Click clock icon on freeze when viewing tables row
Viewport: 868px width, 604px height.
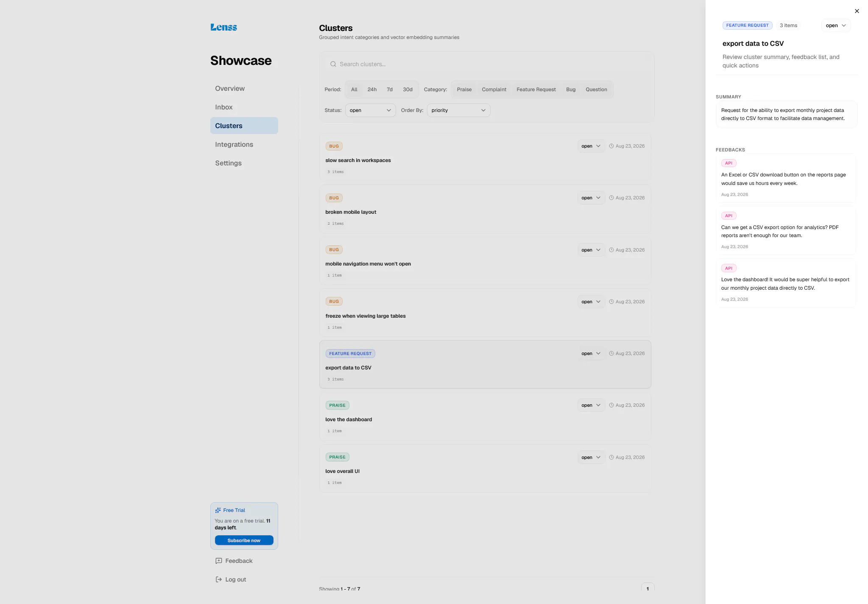tap(611, 302)
